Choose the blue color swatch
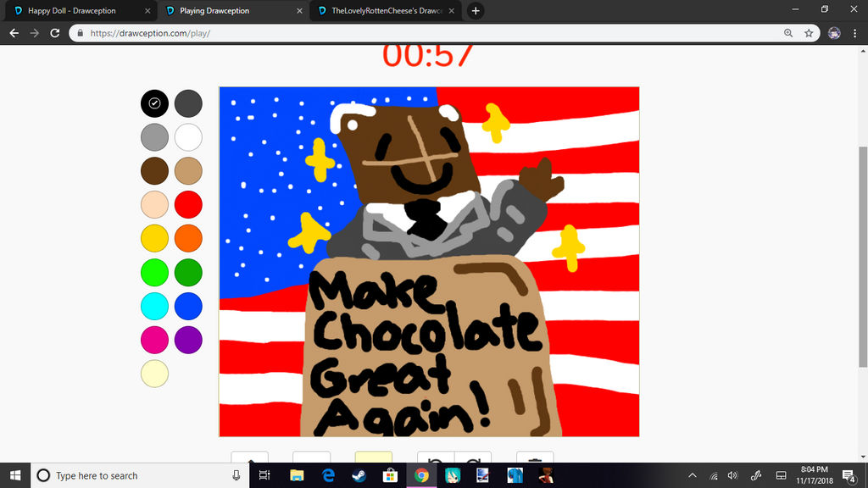The height and width of the screenshot is (488, 868). [x=188, y=306]
